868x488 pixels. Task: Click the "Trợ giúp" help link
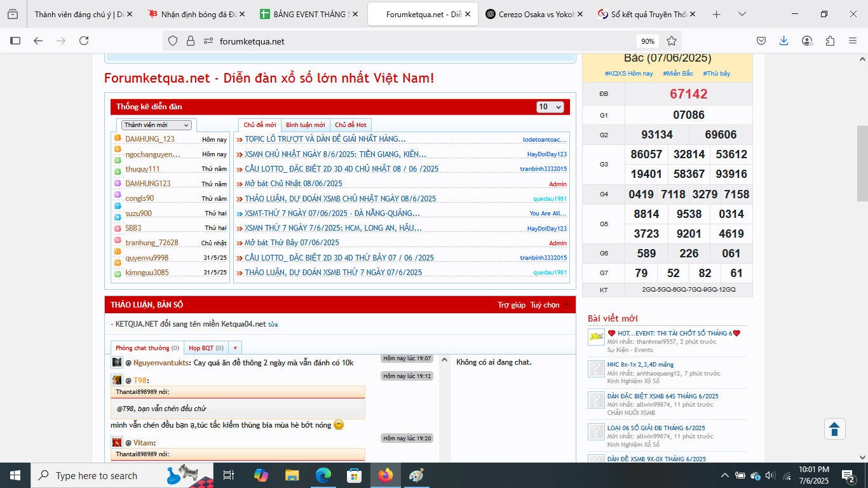coord(511,305)
